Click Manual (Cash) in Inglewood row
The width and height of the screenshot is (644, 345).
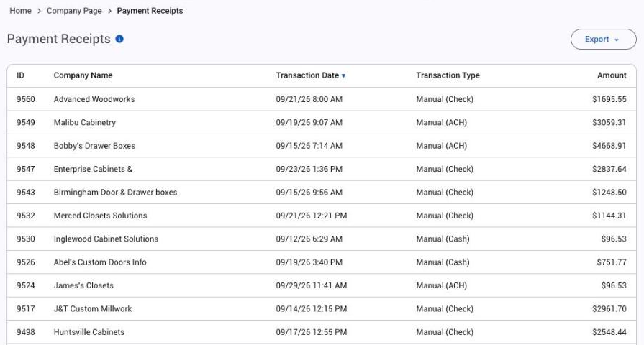[x=443, y=239]
